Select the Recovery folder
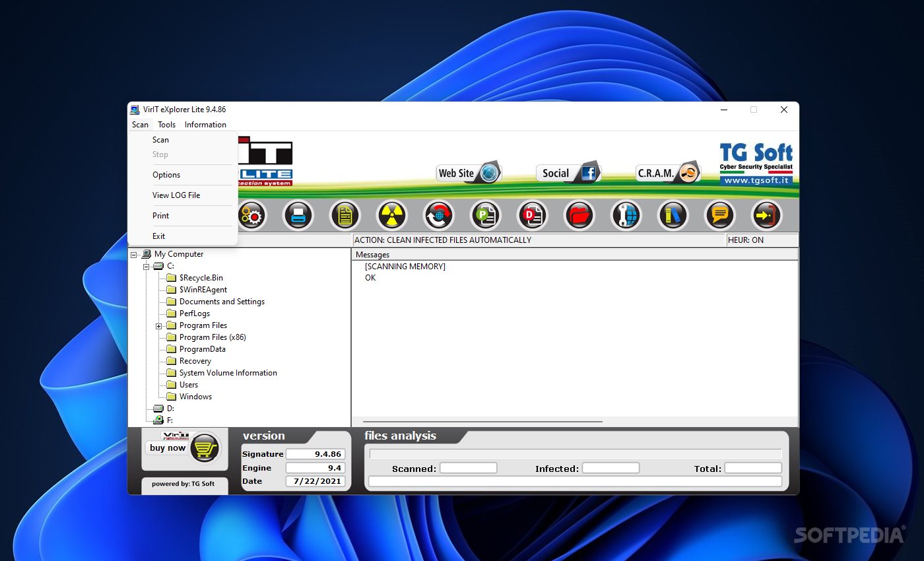The image size is (924, 561). 195,361
